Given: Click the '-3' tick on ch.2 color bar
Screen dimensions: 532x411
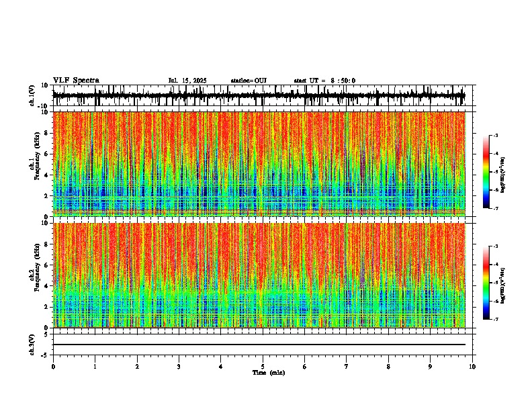Looking at the screenshot, I should pyautogui.click(x=495, y=246).
